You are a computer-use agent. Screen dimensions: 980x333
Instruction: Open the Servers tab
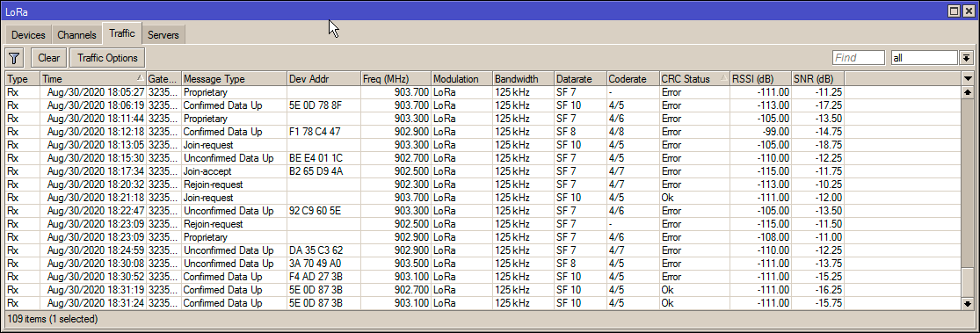[163, 35]
